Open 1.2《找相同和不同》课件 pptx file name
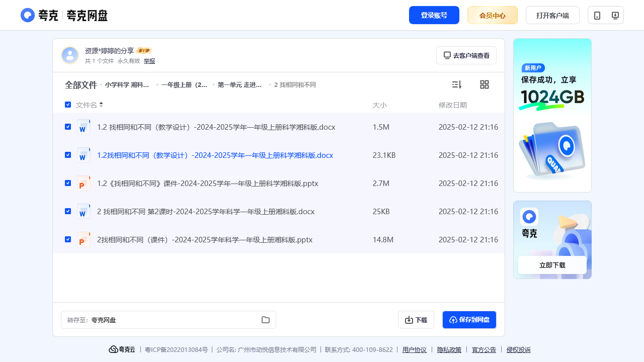The width and height of the screenshot is (644, 362). [x=208, y=184]
